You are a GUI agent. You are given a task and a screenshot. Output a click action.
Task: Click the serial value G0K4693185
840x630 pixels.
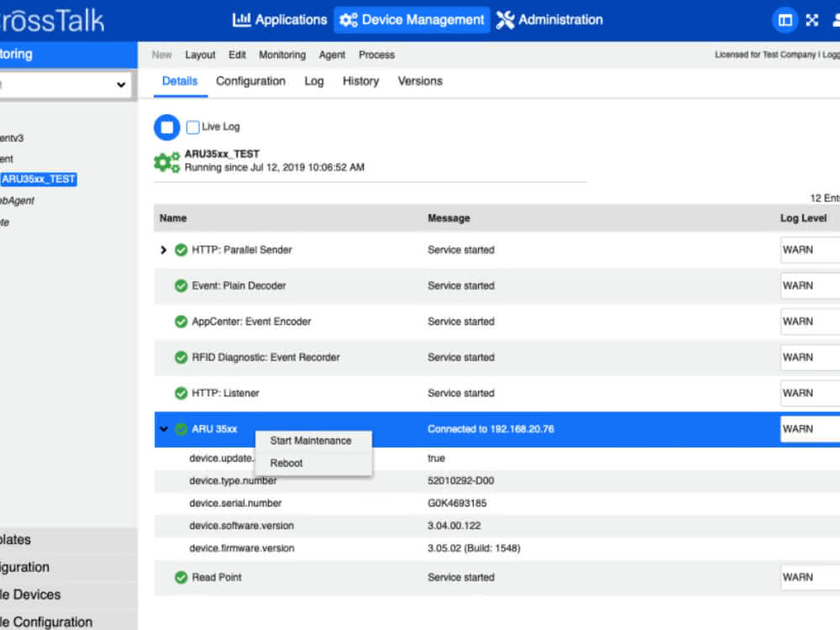click(457, 503)
